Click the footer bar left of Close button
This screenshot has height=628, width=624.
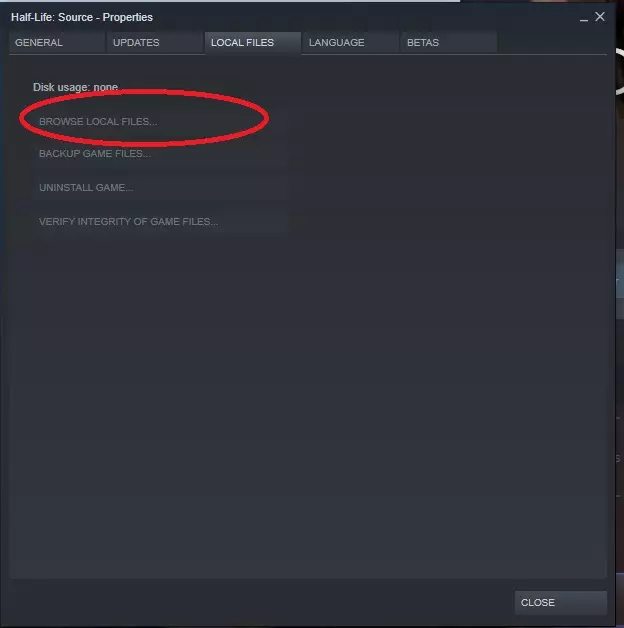[x=260, y=602]
